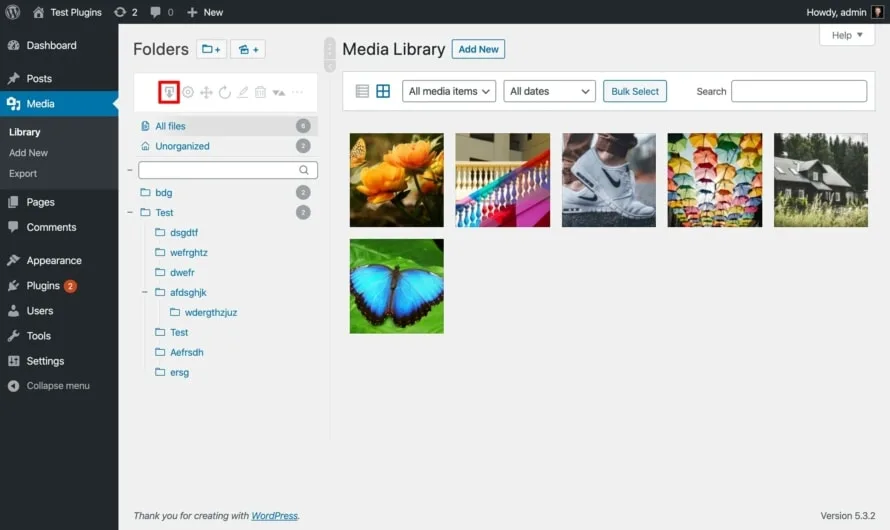Collapse the afdsghjk folder in tree
The width and height of the screenshot is (890, 530).
(146, 292)
